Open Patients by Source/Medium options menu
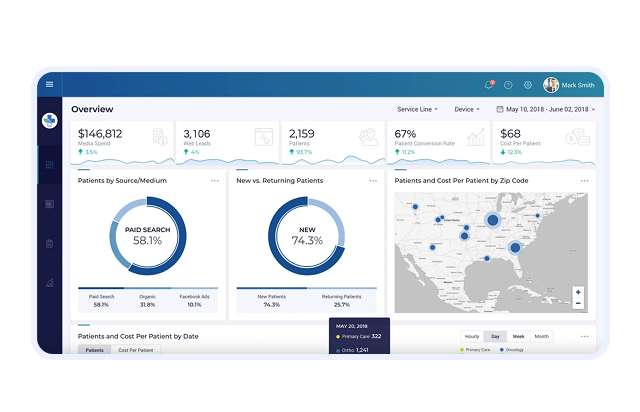The height and width of the screenshot is (412, 640). click(214, 181)
